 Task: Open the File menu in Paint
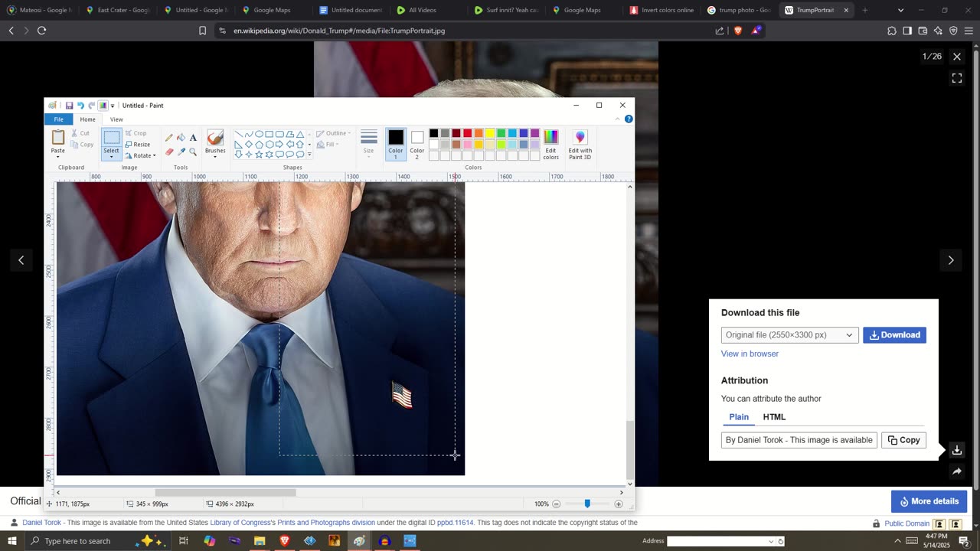coord(58,119)
